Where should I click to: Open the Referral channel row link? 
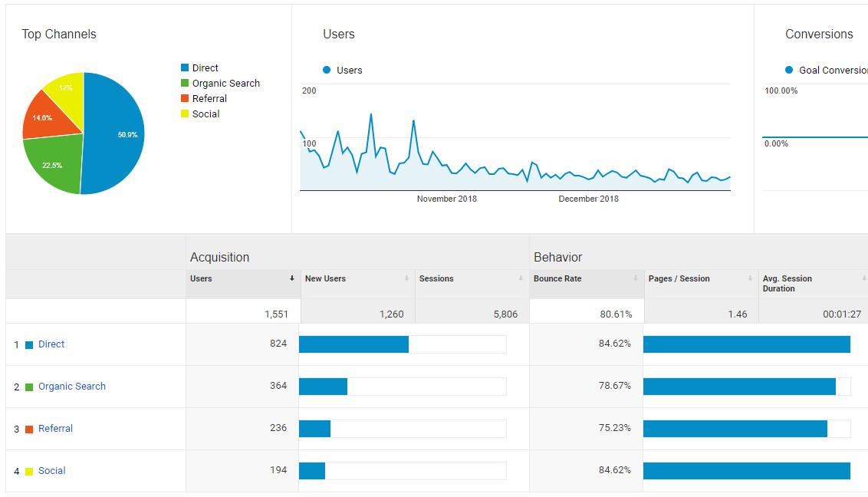click(x=55, y=429)
